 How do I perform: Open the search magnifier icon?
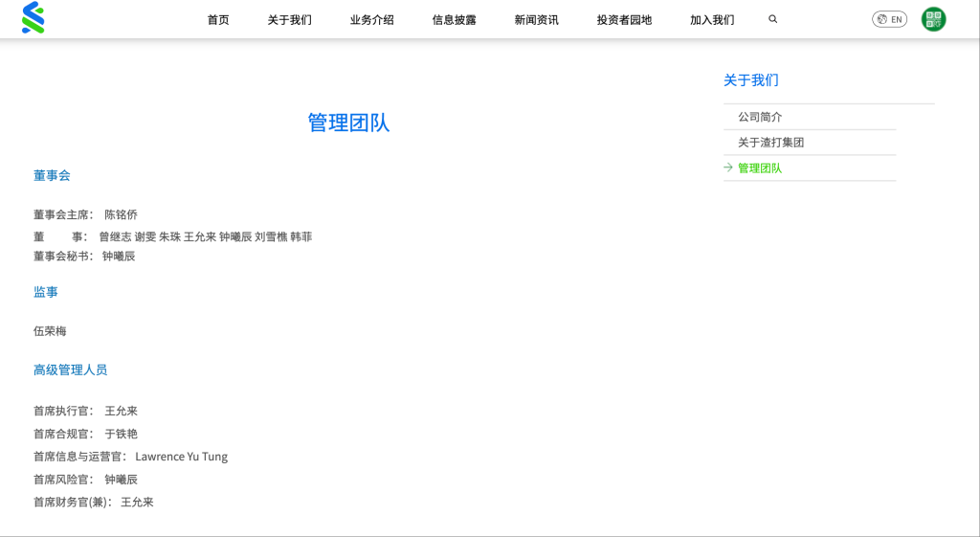(773, 19)
